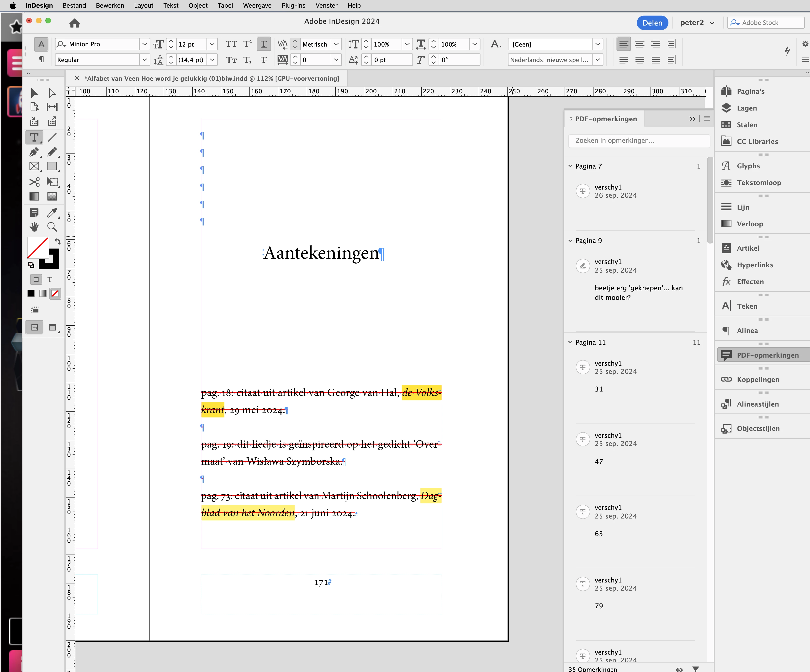Image resolution: width=810 pixels, height=672 pixels.
Task: Open the Hyperlinks panel
Action: [754, 265]
